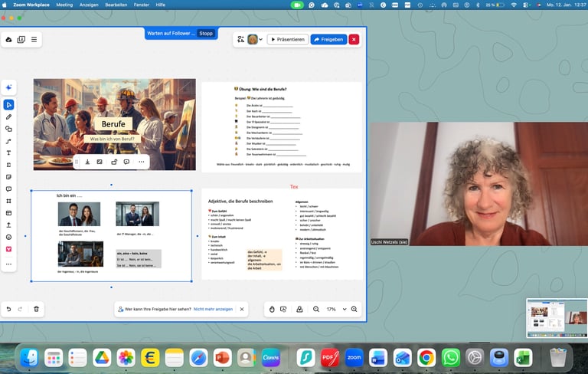Image resolution: width=588 pixels, height=374 pixels.
Task: Open WhatsApp from the dock
Action: coord(450,358)
